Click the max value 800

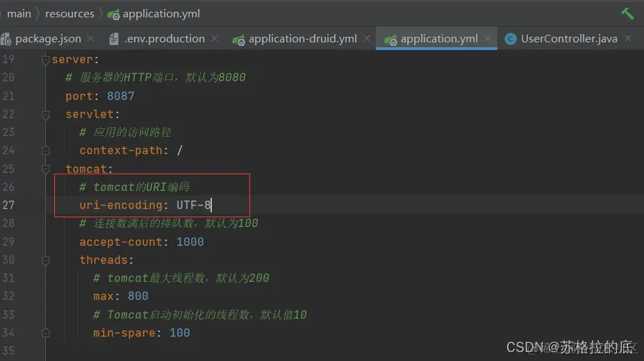click(x=138, y=296)
